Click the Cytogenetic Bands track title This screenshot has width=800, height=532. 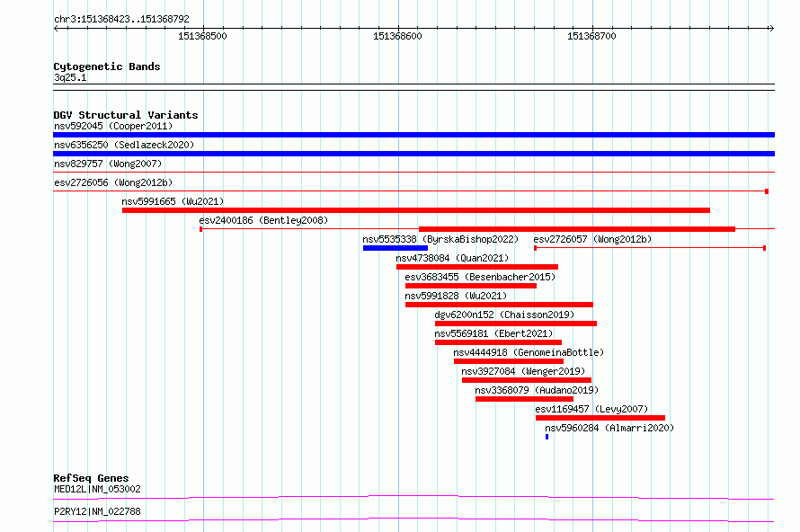tap(107, 66)
